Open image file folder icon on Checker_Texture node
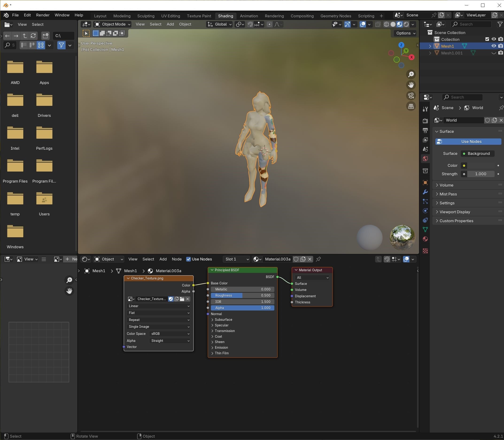This screenshot has height=440, width=504. coord(182,299)
